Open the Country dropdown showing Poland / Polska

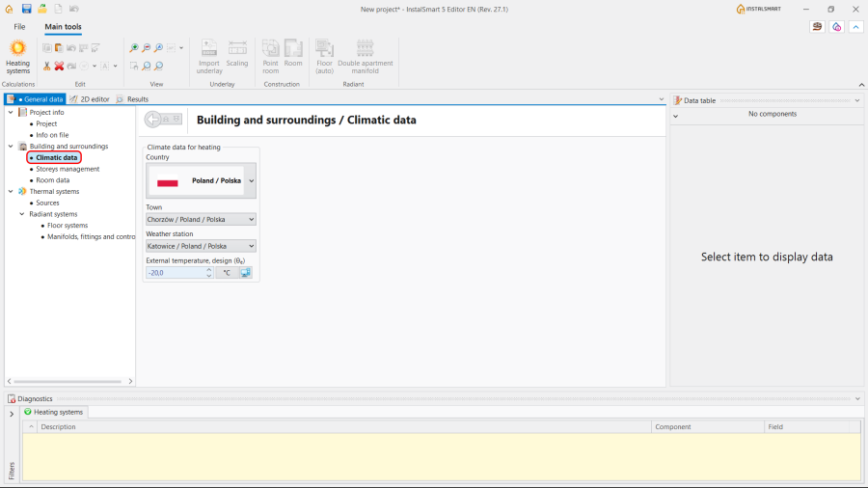pyautogui.click(x=201, y=181)
